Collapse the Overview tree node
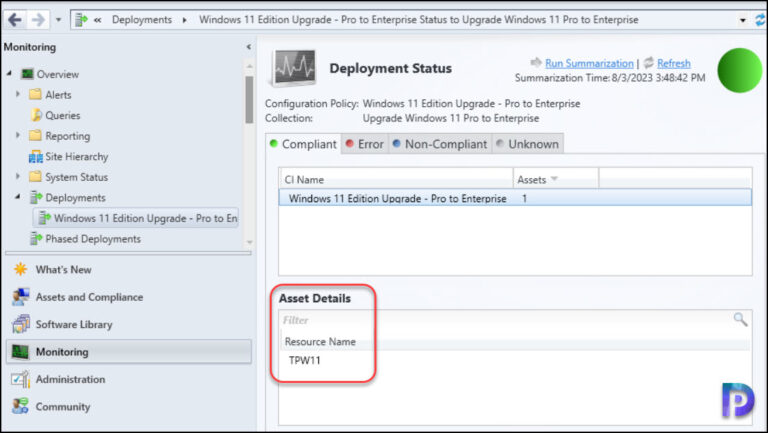This screenshot has height=433, width=768. [10, 73]
